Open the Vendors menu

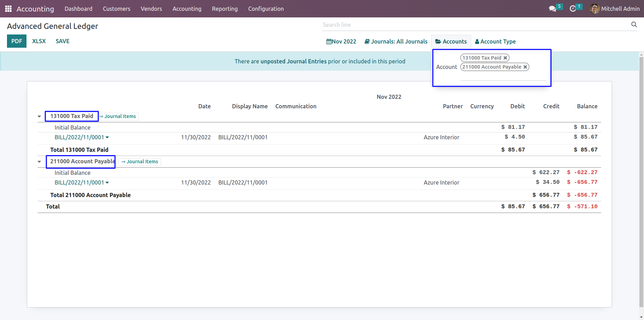pyautogui.click(x=151, y=9)
